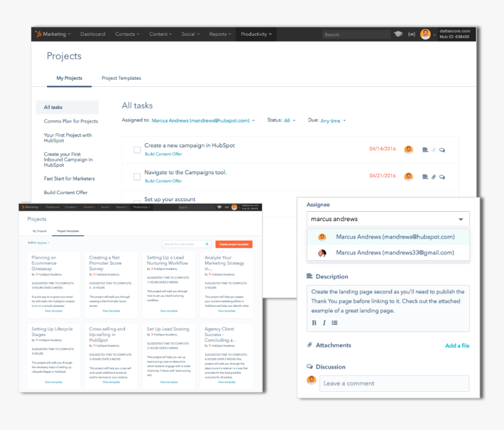This screenshot has width=504, height=430.
Task: Apply bold formatting in Description editor
Action: pos(314,323)
